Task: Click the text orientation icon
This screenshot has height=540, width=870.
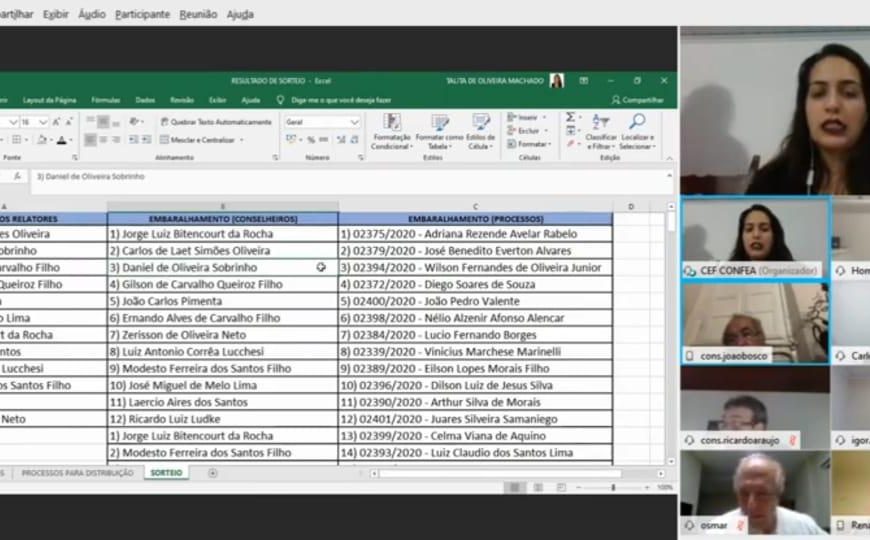Action: (x=134, y=122)
